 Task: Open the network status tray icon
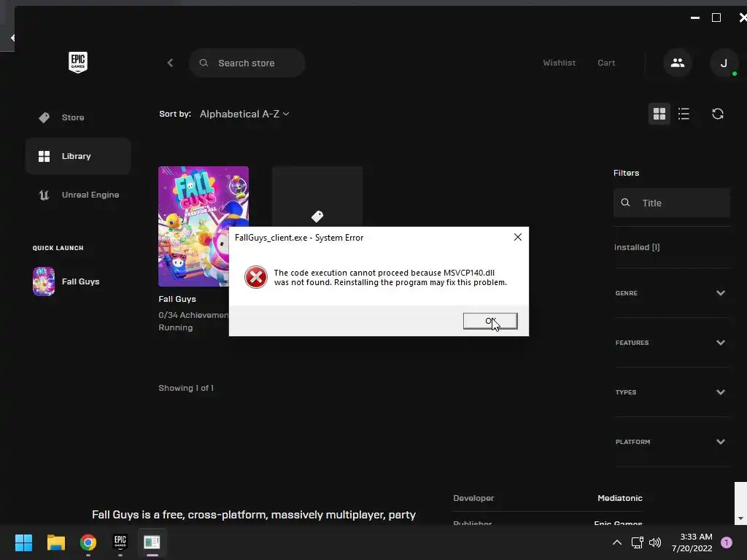click(637, 542)
